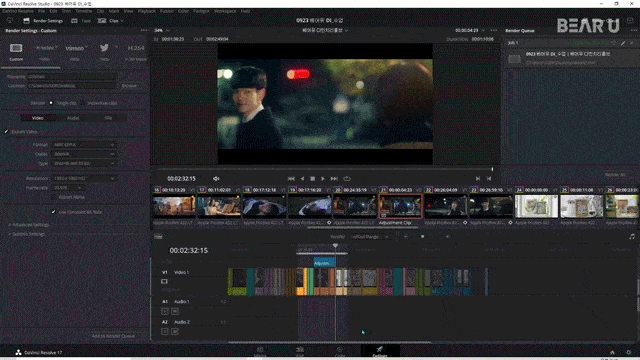Image resolution: width=640 pixels, height=360 pixels.
Task: Edit the render job pencil icon
Action: 623,42
